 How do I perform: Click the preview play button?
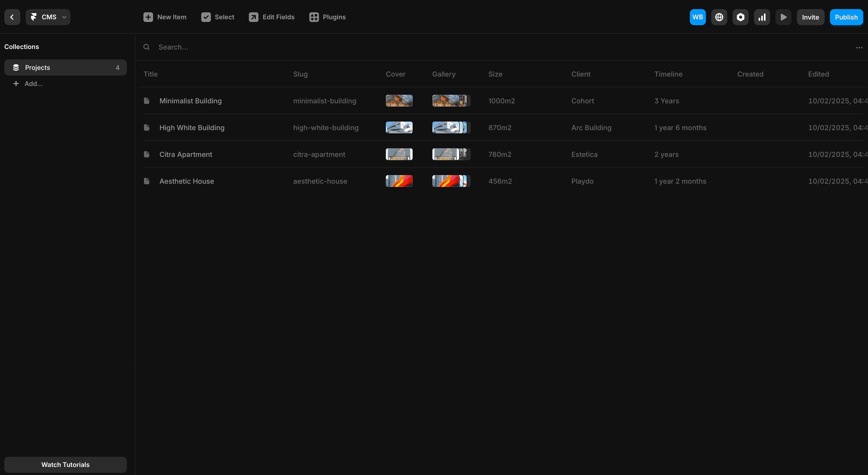(783, 17)
